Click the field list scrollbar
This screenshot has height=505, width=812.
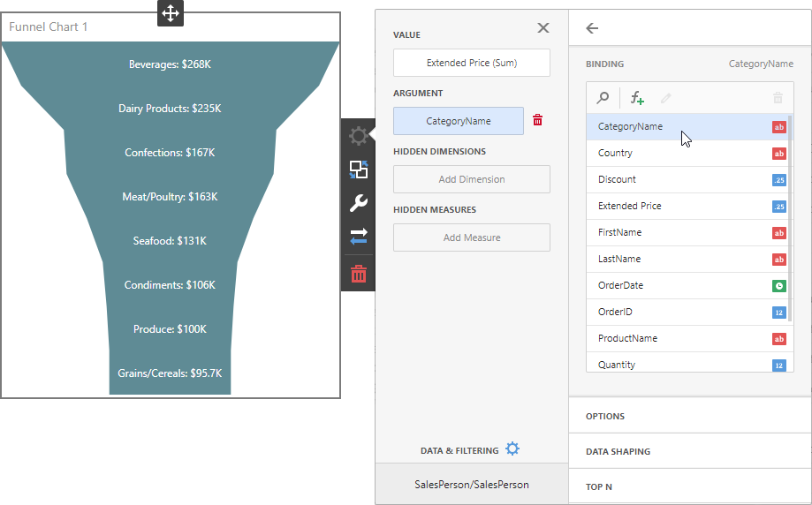[790, 218]
